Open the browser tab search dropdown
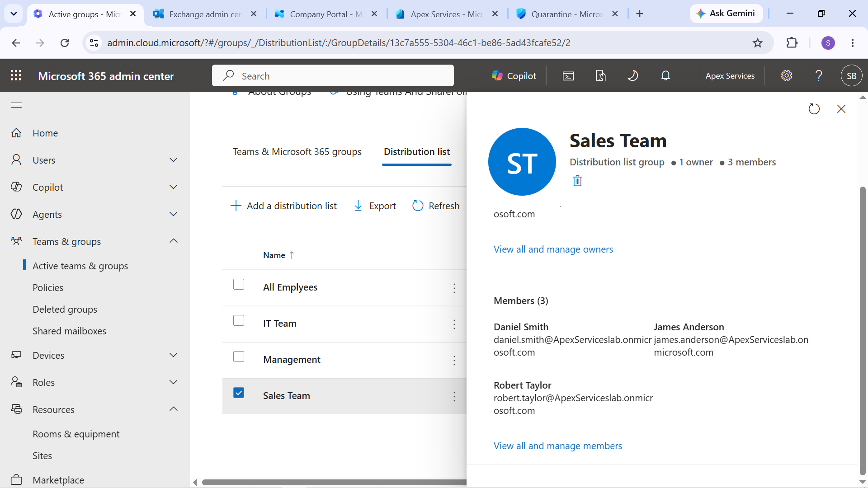 click(14, 14)
